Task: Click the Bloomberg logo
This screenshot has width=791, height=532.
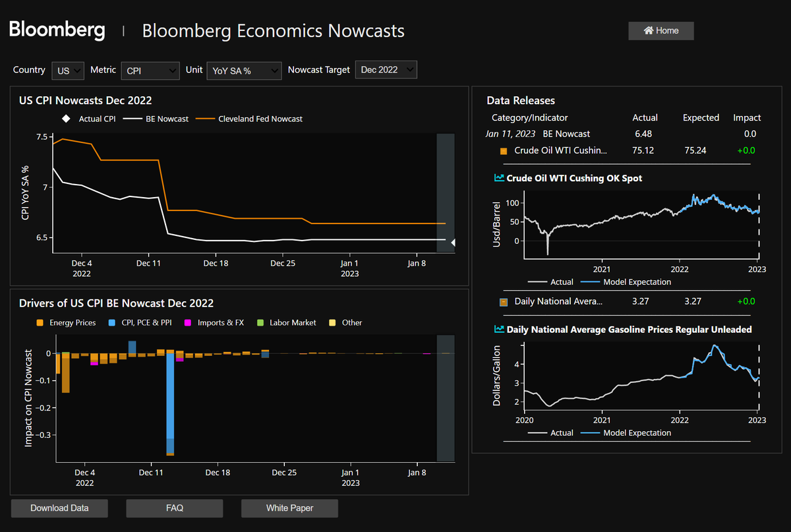Action: tap(57, 30)
